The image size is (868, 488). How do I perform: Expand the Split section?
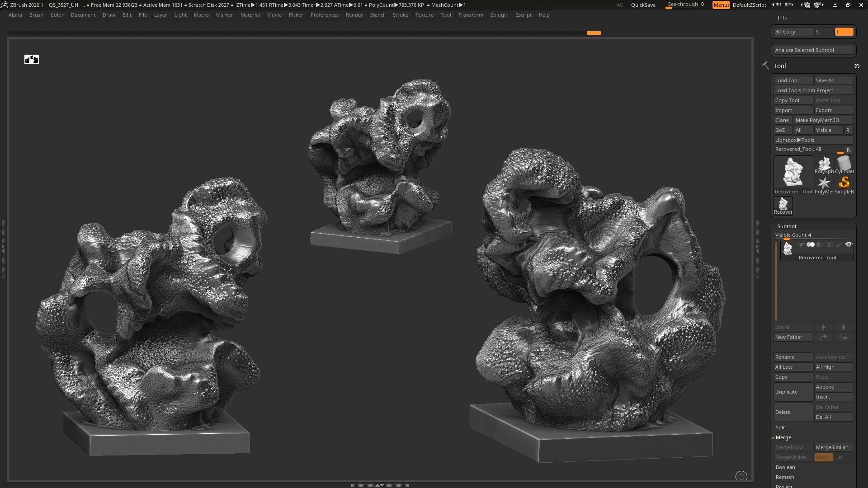pos(781,427)
